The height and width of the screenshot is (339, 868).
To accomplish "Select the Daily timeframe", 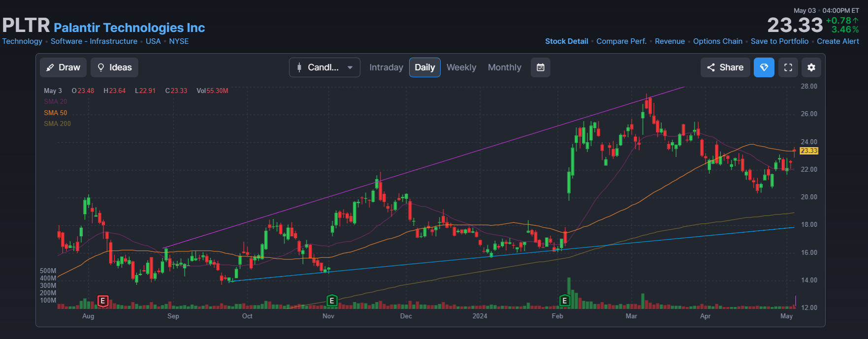I will pos(424,67).
